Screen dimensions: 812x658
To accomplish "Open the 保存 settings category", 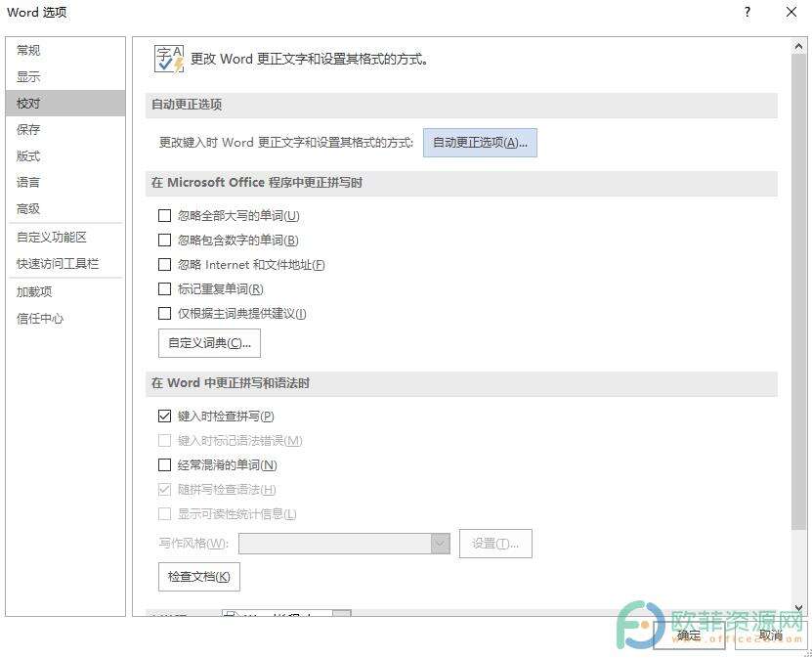I will pos(65,129).
